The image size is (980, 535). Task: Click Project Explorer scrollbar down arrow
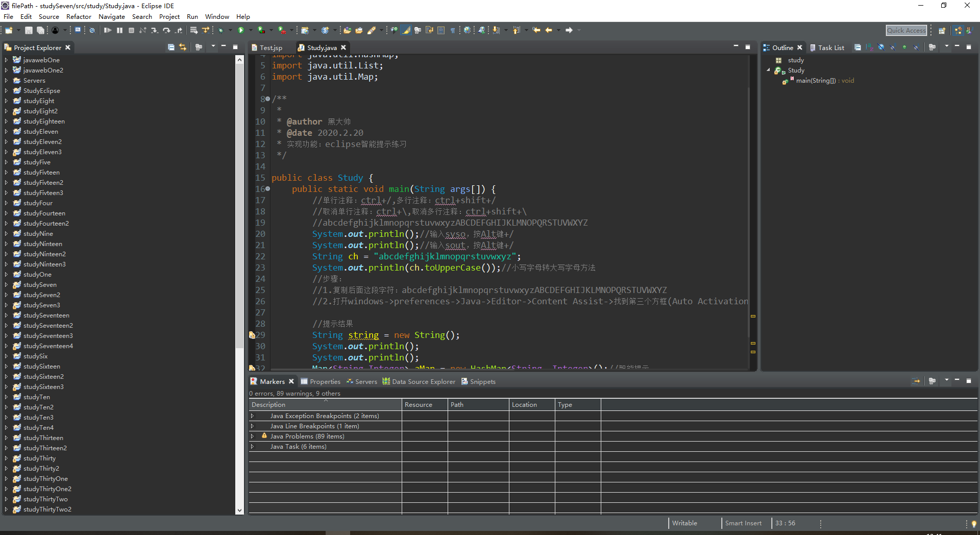coord(239,510)
